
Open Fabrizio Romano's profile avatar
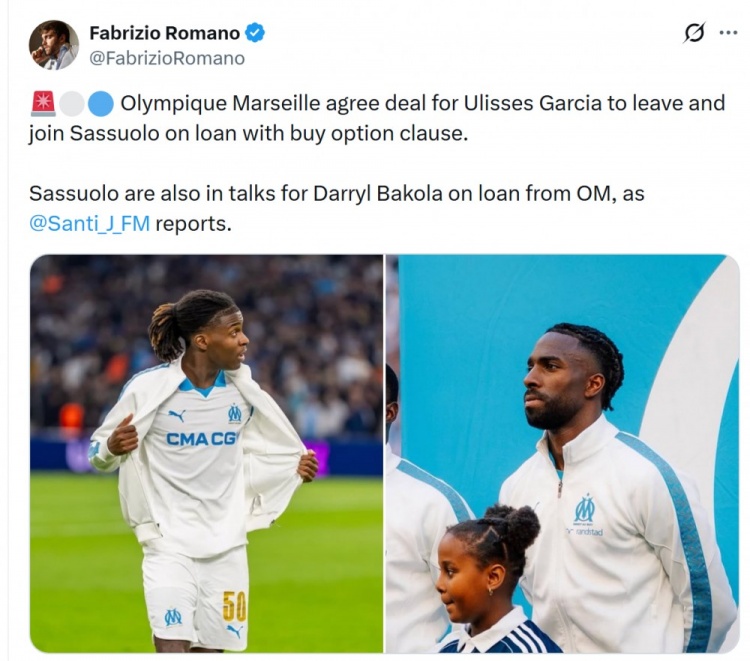coord(54,45)
